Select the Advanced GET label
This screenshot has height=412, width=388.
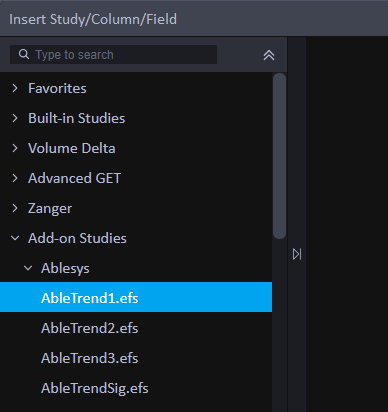tap(74, 178)
